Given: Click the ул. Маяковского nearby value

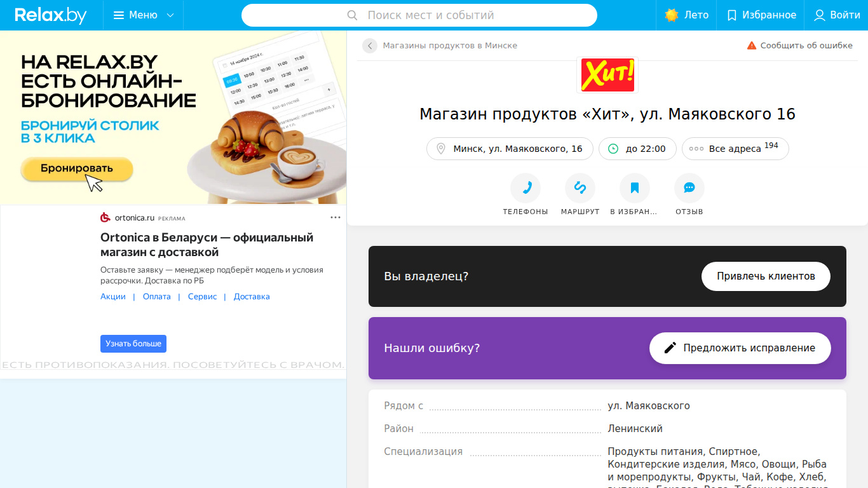Looking at the screenshot, I should (x=649, y=406).
